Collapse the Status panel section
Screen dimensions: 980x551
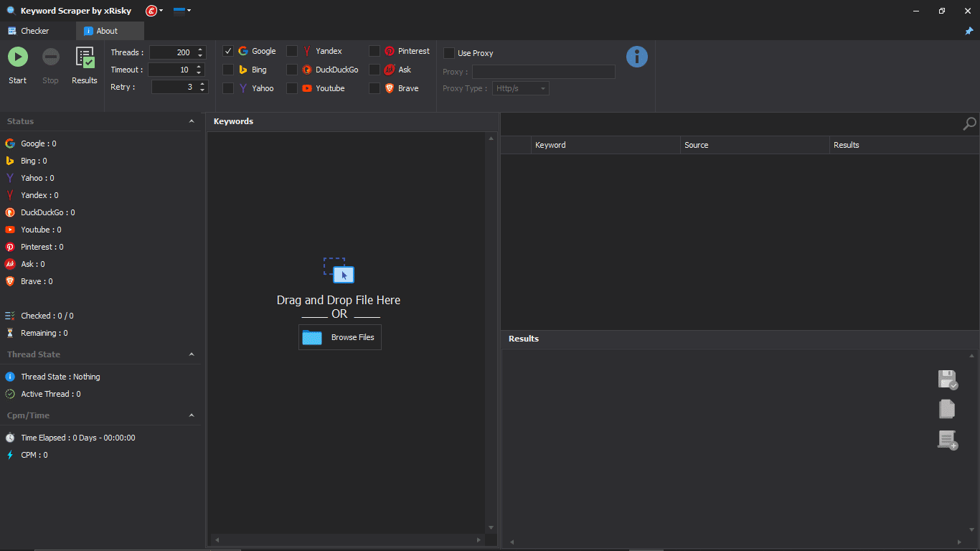pyautogui.click(x=192, y=121)
